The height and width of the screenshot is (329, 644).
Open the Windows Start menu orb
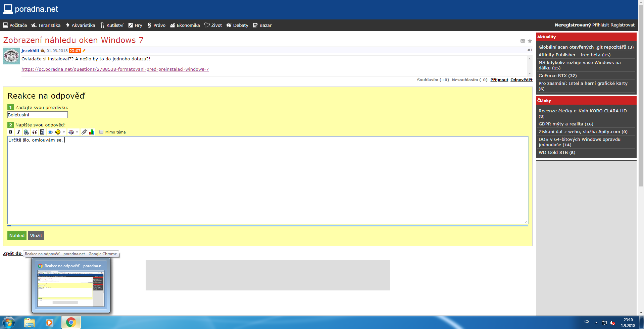[8, 323]
